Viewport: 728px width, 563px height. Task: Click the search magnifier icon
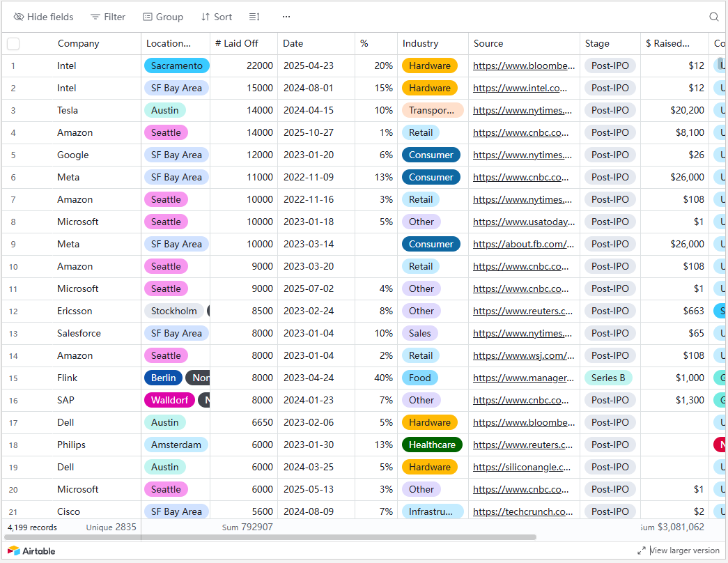(714, 17)
